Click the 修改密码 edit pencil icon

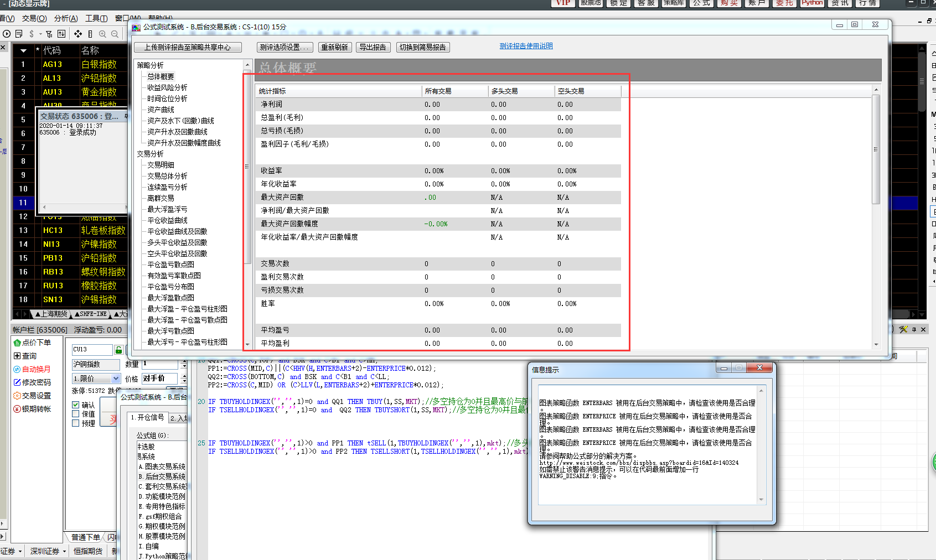click(x=17, y=382)
